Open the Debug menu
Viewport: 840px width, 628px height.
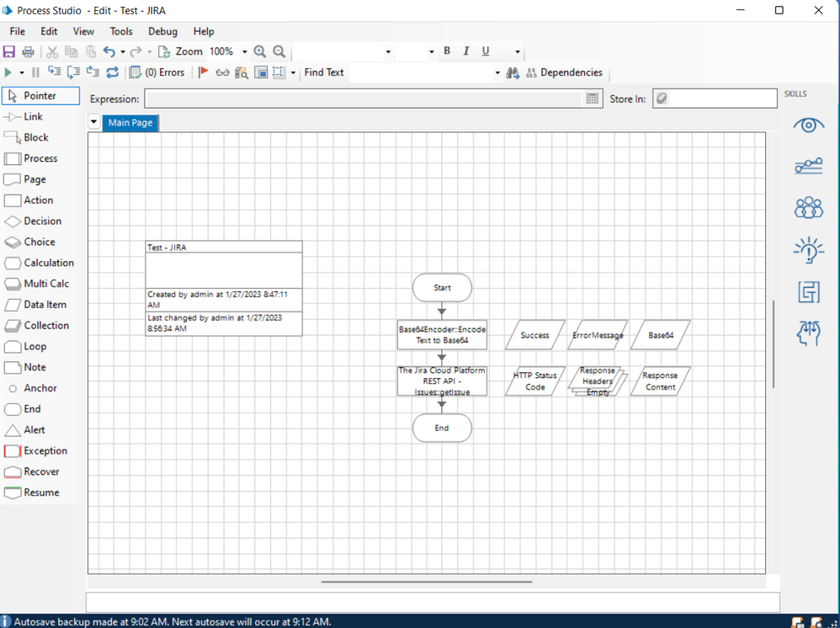click(x=162, y=31)
